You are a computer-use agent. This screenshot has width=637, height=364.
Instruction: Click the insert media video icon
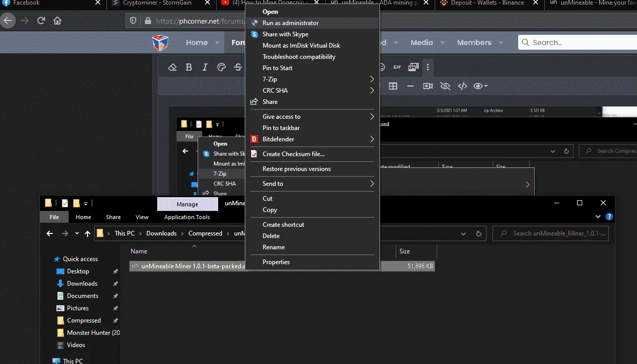(428, 86)
